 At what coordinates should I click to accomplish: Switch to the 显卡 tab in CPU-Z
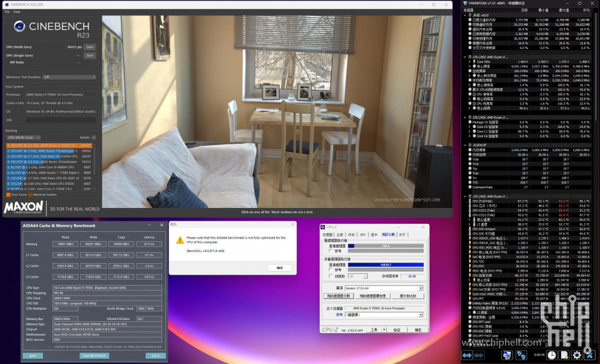374,235
